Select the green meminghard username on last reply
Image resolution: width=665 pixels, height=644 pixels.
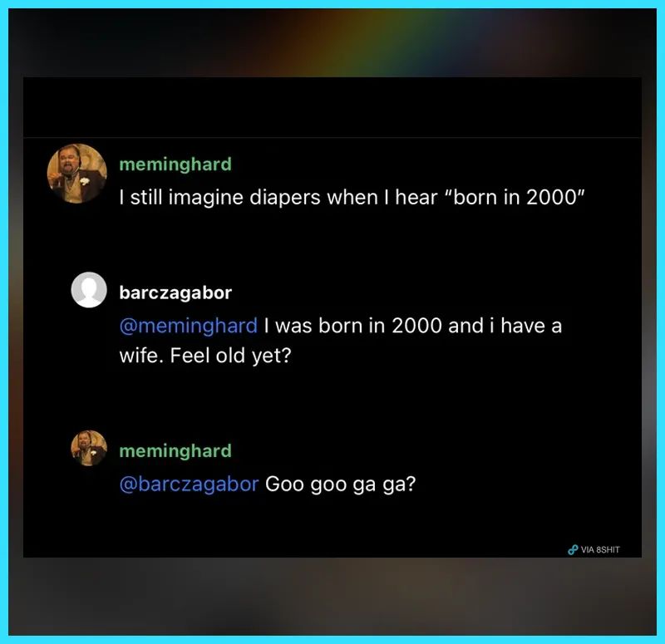click(x=175, y=450)
